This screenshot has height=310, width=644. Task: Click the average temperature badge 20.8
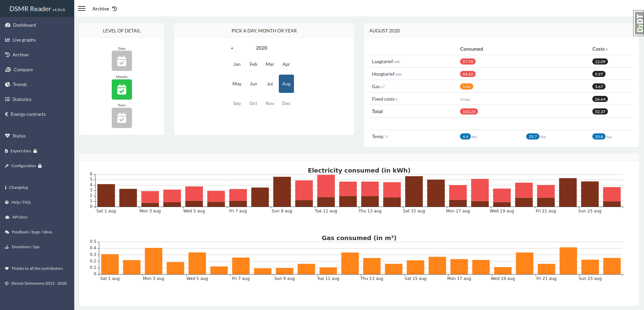[599, 136]
